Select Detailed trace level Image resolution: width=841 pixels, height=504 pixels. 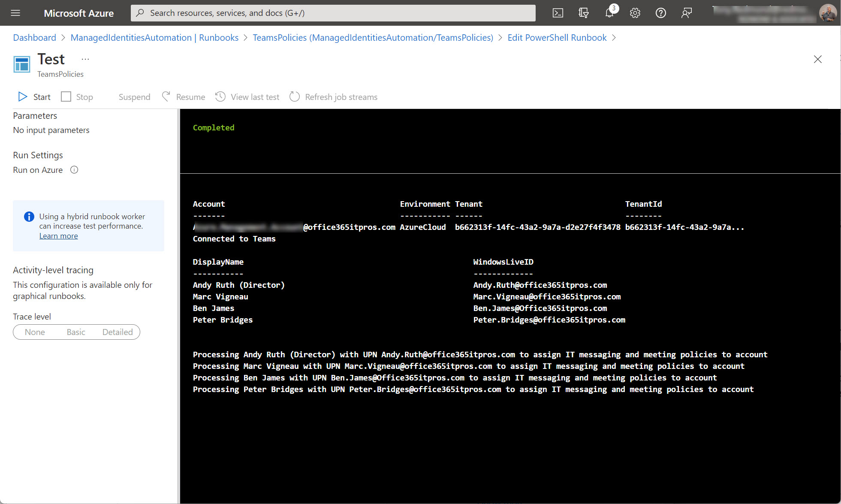pos(118,332)
